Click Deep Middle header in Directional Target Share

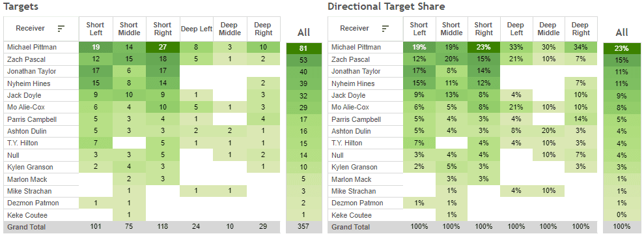pos(548,29)
